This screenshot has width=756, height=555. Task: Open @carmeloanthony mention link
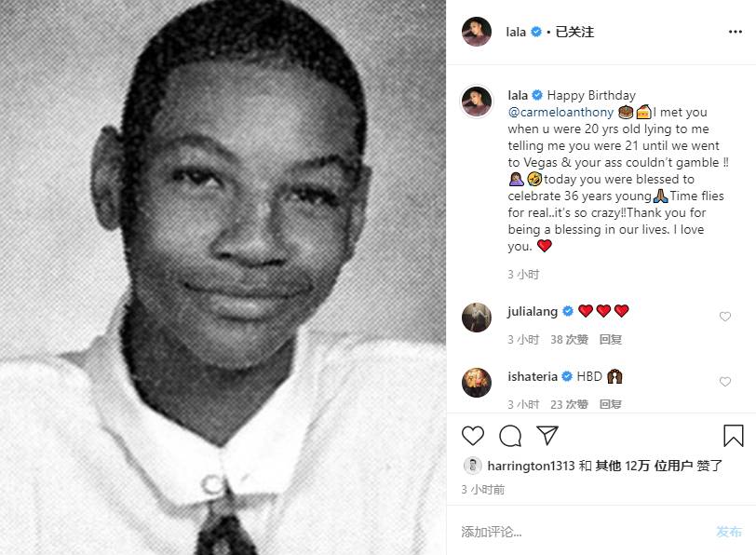coord(560,112)
